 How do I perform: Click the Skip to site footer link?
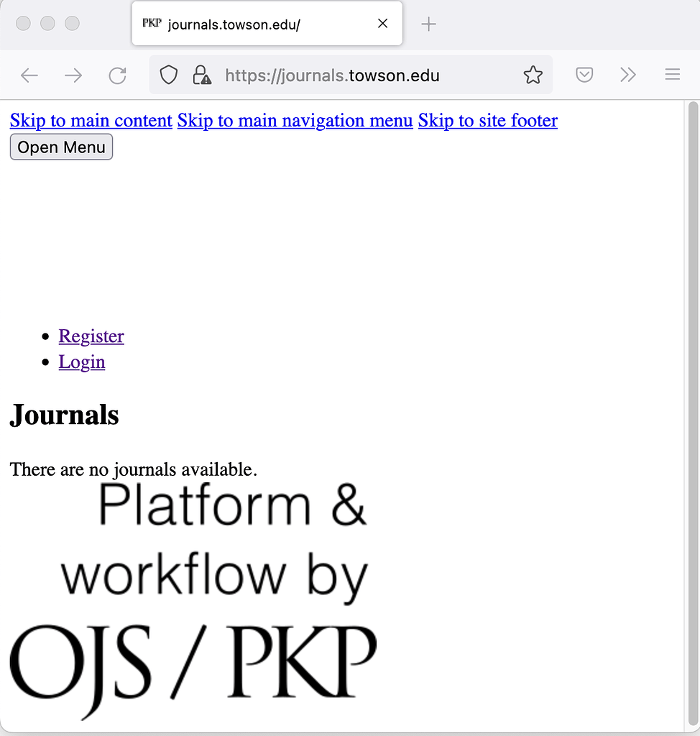487,121
